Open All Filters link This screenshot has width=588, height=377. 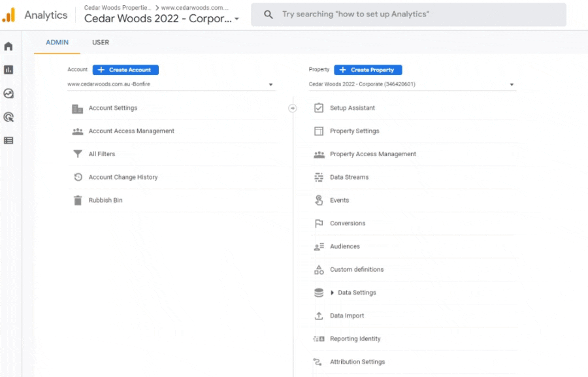(102, 154)
